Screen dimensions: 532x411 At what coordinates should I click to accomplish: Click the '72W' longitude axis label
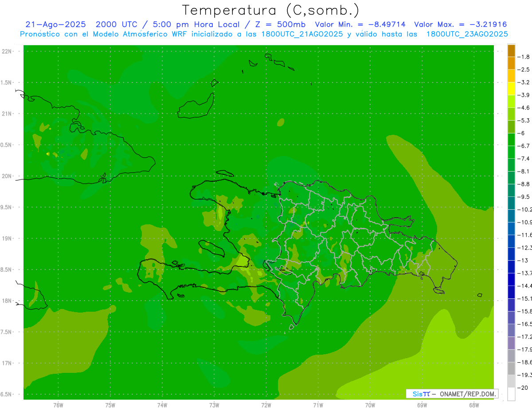(x=266, y=405)
